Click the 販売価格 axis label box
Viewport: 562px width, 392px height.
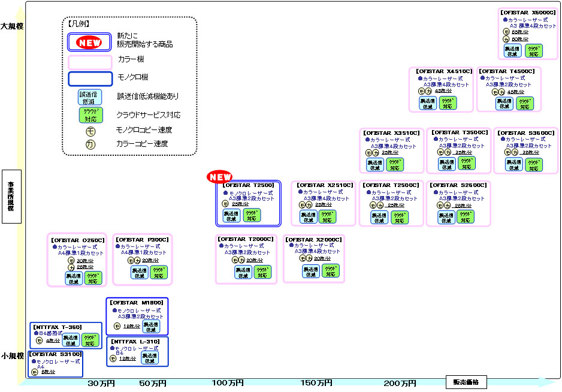tap(466, 382)
